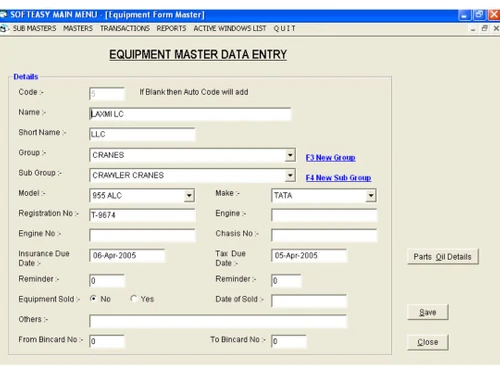Close the inner Equipment Form child window
The height and width of the screenshot is (375, 500).
click(x=496, y=29)
